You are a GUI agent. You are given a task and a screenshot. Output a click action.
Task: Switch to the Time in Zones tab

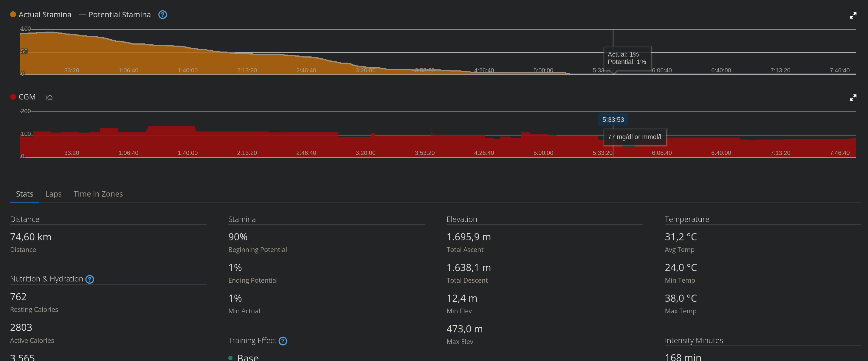[98, 194]
